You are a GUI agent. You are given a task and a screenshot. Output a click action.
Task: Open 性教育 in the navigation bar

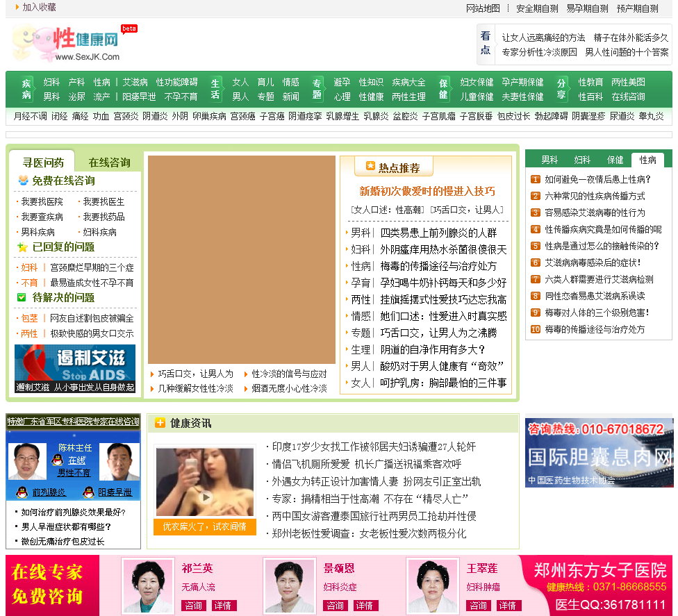pyautogui.click(x=590, y=82)
